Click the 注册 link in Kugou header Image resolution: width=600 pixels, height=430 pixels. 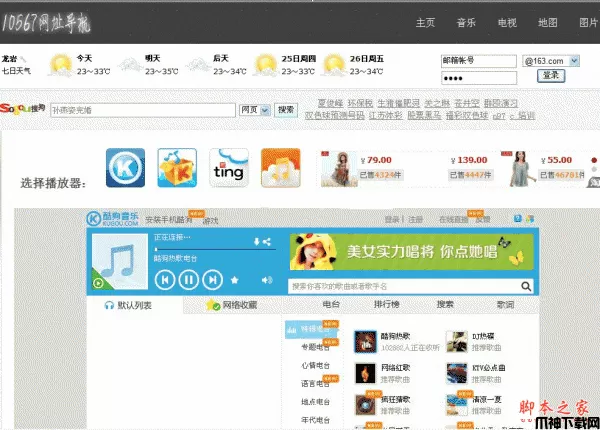coord(416,219)
